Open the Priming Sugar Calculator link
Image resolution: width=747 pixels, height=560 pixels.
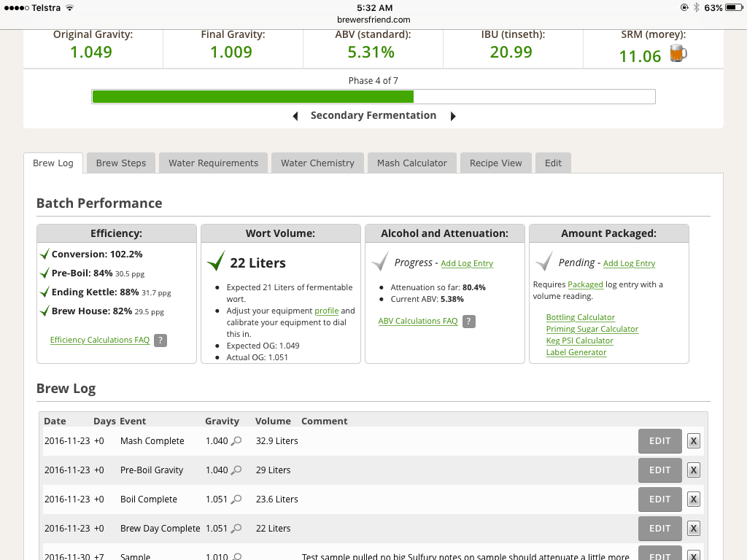(592, 329)
